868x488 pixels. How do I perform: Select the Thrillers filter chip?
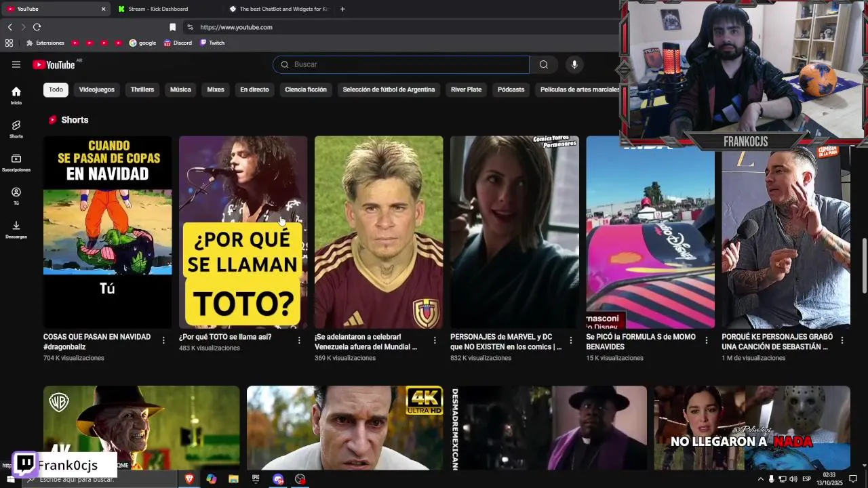[142, 89]
